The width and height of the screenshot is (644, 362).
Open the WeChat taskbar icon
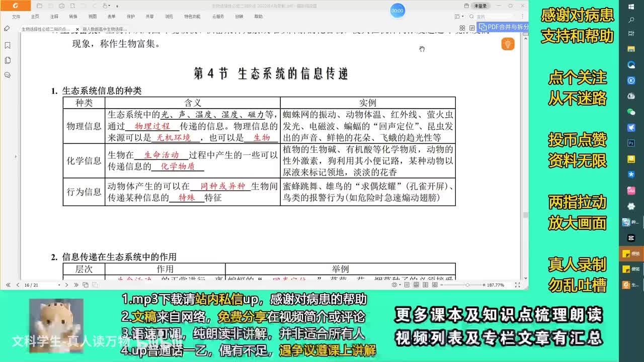(631, 112)
